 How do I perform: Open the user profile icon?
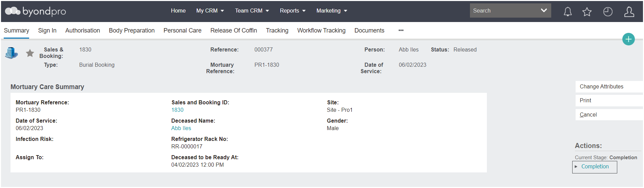629,12
